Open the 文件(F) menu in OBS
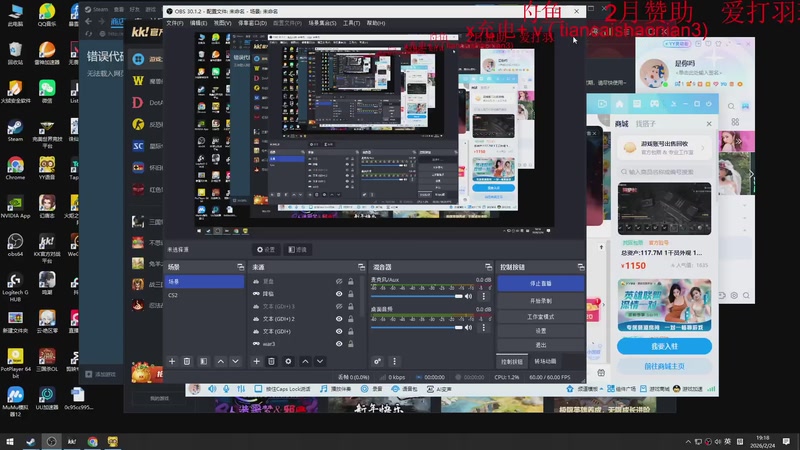Image resolution: width=800 pixels, height=450 pixels. coord(174,23)
